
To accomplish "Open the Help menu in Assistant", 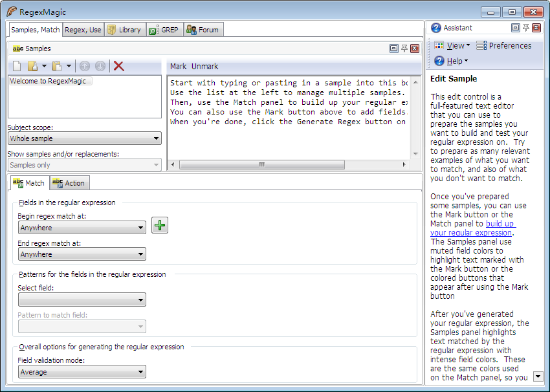I will tap(451, 61).
